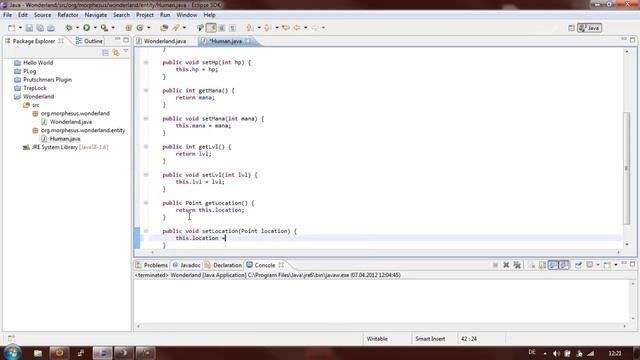The width and height of the screenshot is (640, 360).
Task: Select the Hello World project
Action: click(38, 63)
